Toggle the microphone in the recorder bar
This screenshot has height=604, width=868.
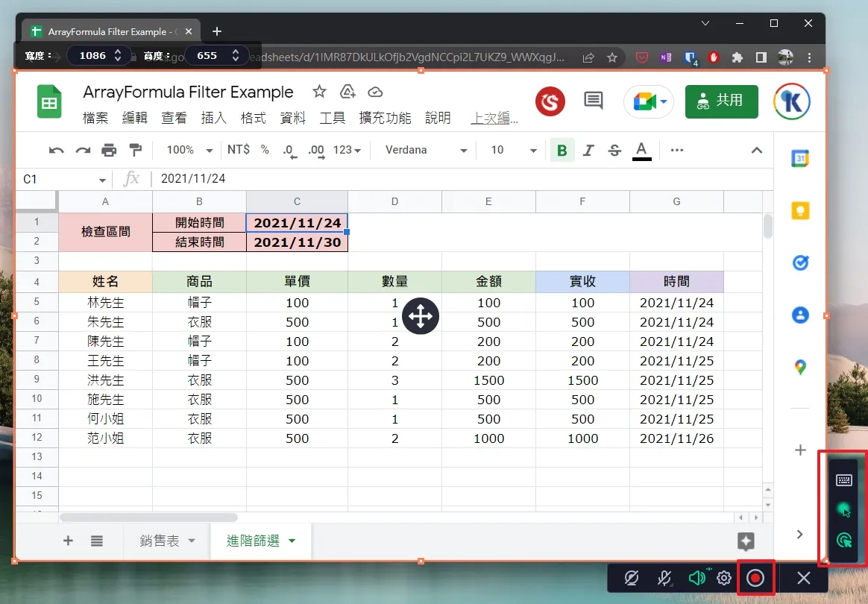664,578
